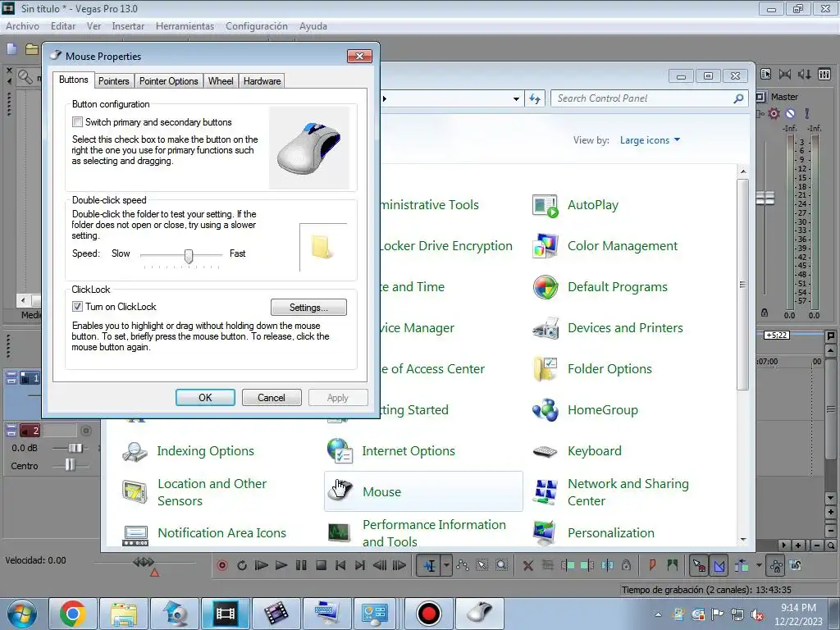This screenshot has width=840, height=630.
Task: Go to end with the transport button
Action: [x=360, y=566]
